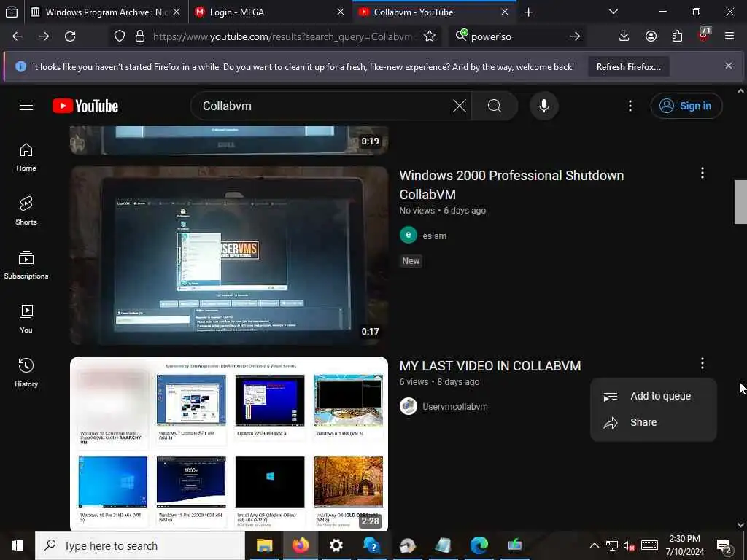
Task: Click the Sign in button
Action: tap(686, 106)
